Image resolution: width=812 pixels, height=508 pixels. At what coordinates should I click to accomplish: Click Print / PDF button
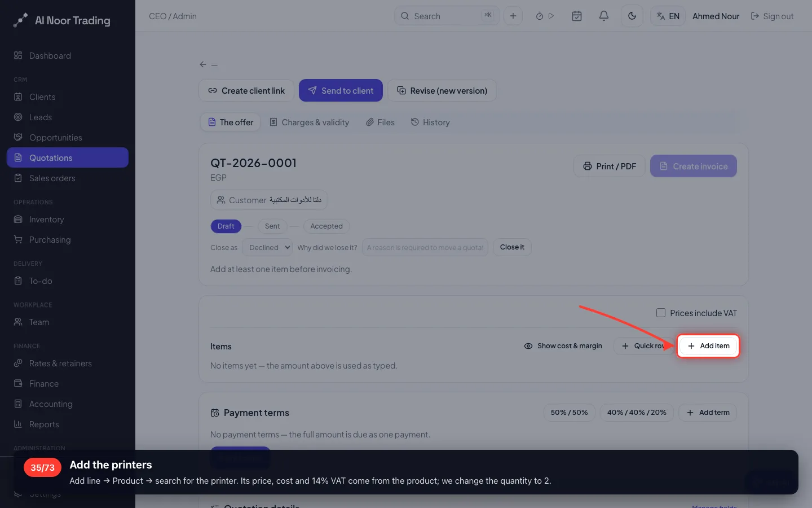[x=609, y=166]
